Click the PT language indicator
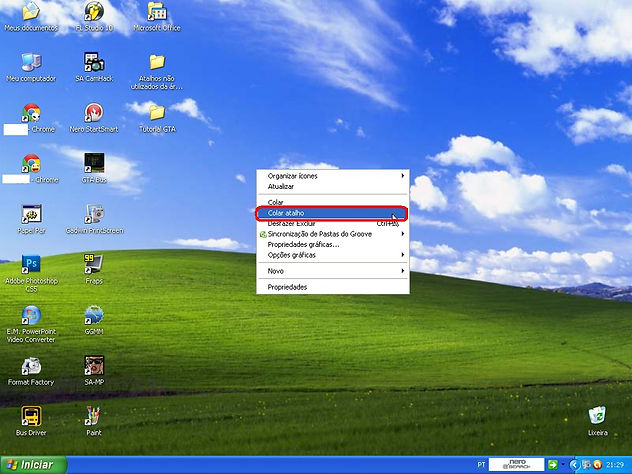 481,465
